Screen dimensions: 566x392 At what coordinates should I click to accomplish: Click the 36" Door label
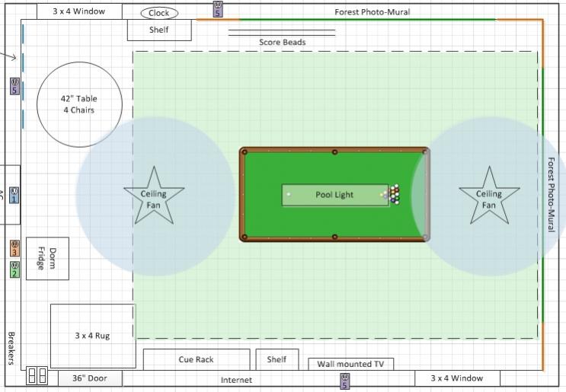click(90, 378)
